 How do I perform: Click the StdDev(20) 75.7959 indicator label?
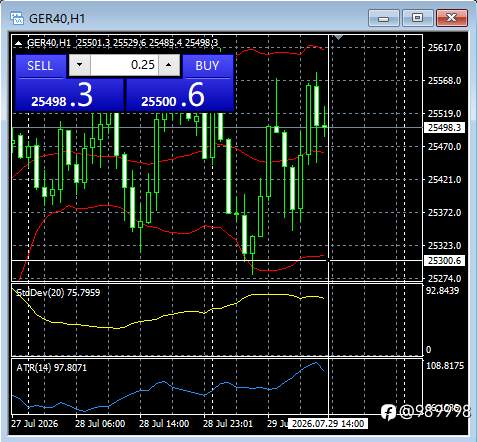tap(58, 293)
